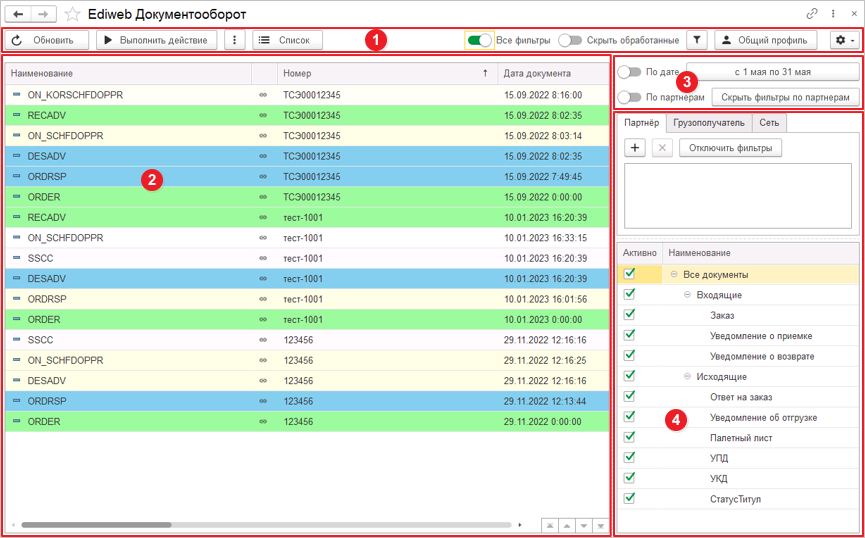Click the funnel filter icon
Screen dimensions: 865x538
(697, 40)
